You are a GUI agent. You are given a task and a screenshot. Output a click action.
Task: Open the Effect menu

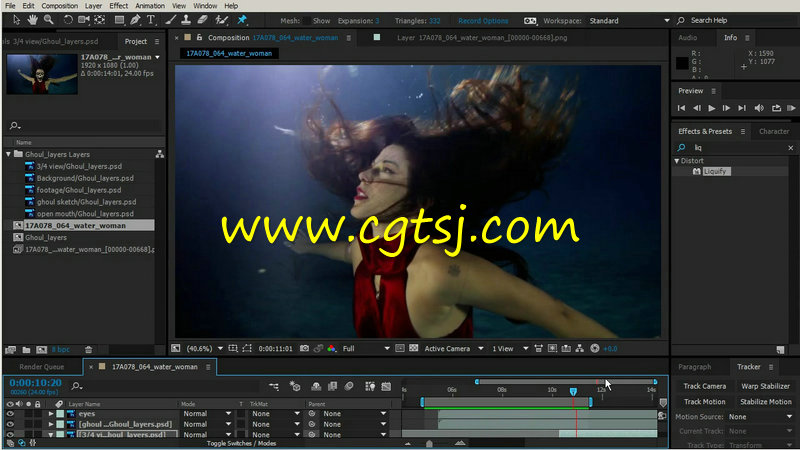[118, 6]
